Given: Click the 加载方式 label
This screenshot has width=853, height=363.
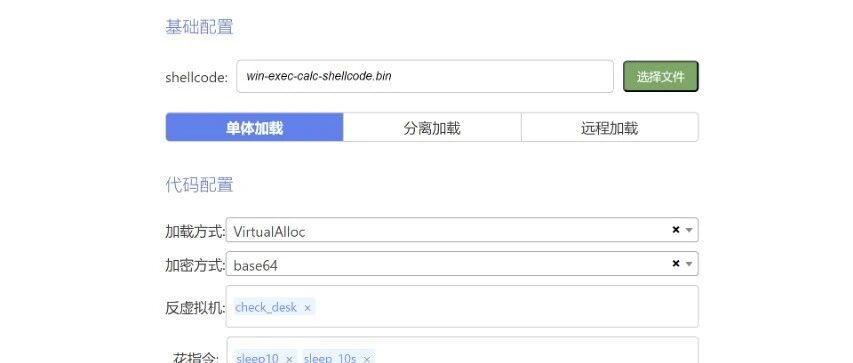Looking at the screenshot, I should tap(195, 231).
